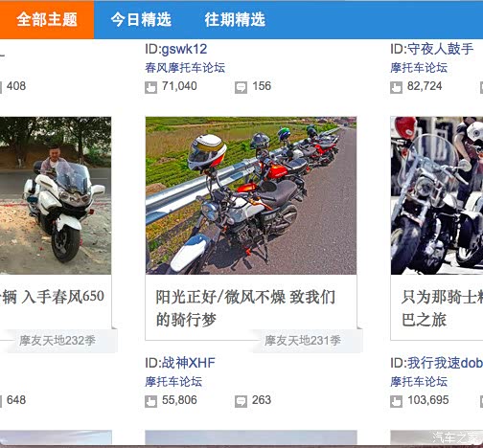Open user profile 战神XHF
Screen dimensions: 483x448
[189, 363]
